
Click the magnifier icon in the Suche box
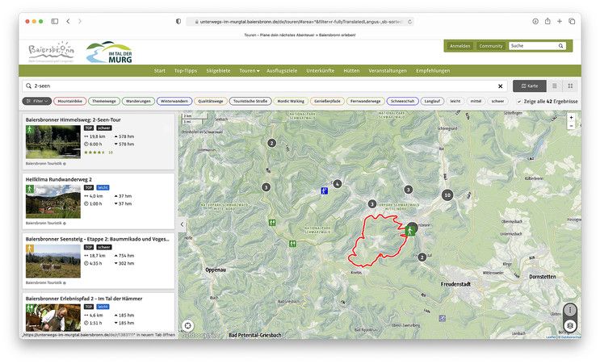[560, 46]
